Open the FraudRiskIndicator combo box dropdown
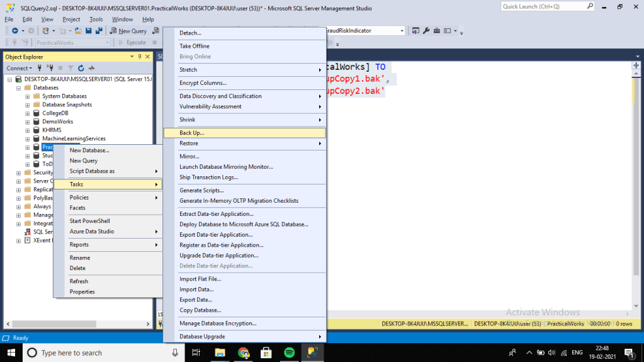644x362 pixels. [x=401, y=31]
